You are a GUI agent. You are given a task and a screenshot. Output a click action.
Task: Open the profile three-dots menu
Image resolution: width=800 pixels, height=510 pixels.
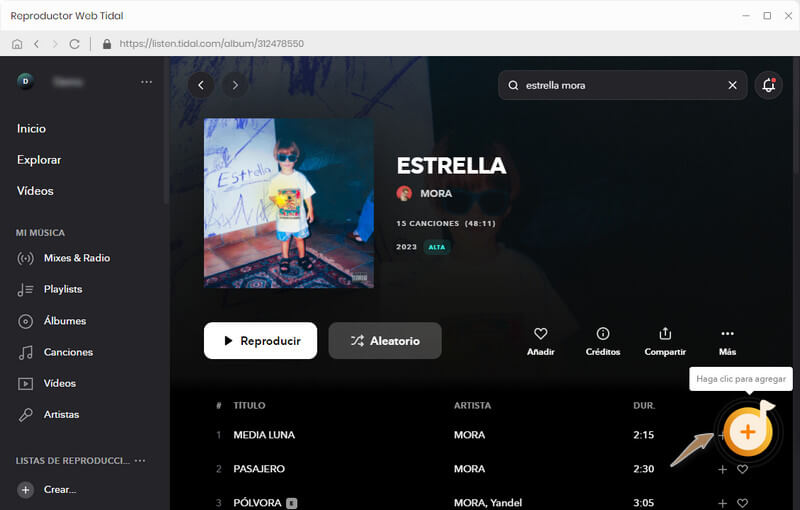[x=146, y=82]
